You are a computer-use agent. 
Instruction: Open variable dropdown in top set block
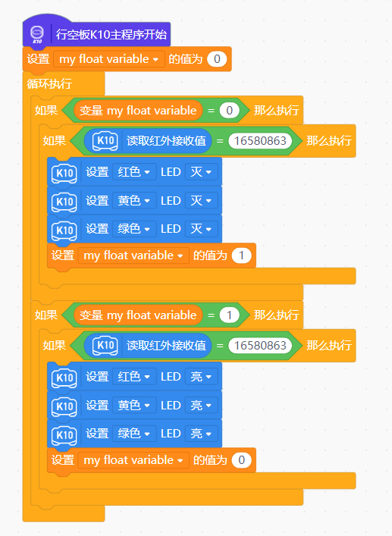pos(109,59)
